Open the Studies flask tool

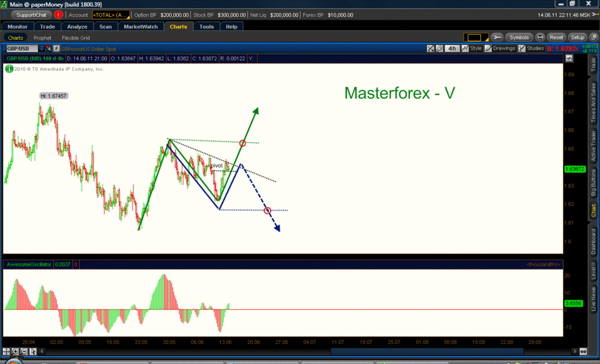click(522, 49)
